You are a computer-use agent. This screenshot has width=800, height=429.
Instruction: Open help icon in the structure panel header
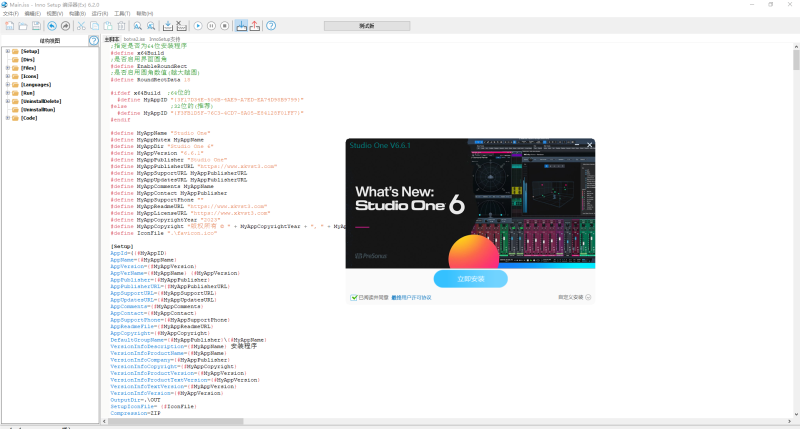[x=93, y=41]
